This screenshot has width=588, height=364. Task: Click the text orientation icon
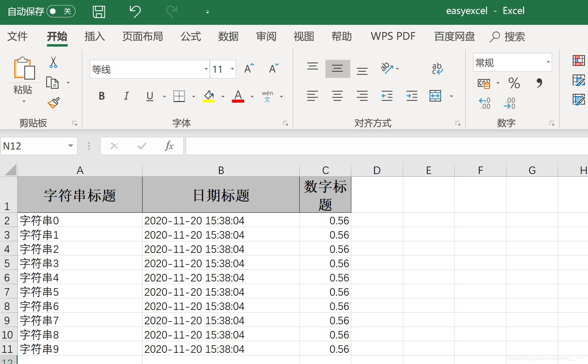click(x=387, y=68)
